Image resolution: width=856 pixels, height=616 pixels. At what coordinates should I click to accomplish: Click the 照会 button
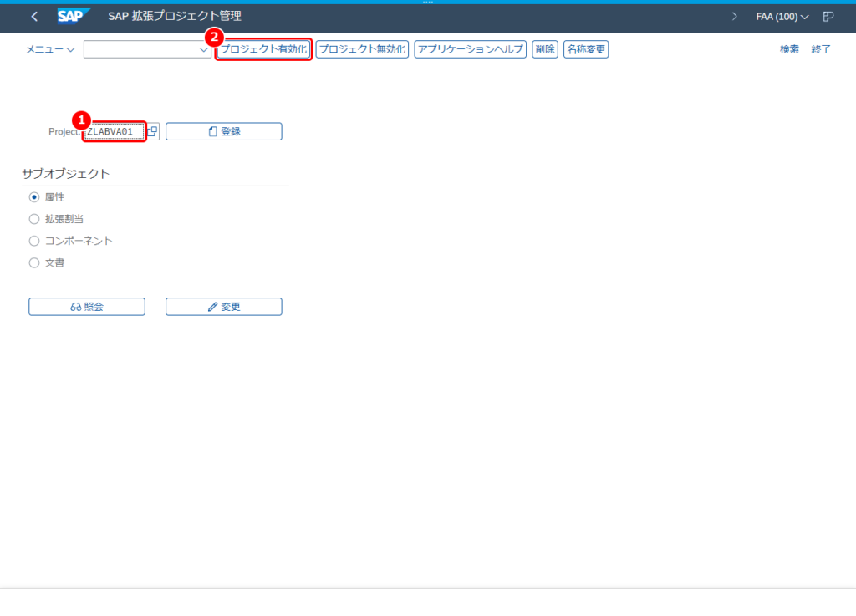click(87, 307)
